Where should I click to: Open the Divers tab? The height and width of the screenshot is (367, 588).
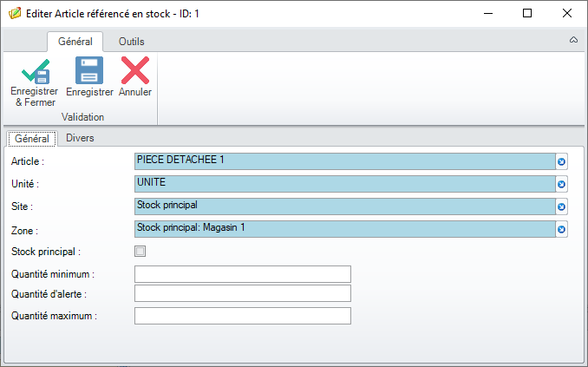[x=80, y=138]
